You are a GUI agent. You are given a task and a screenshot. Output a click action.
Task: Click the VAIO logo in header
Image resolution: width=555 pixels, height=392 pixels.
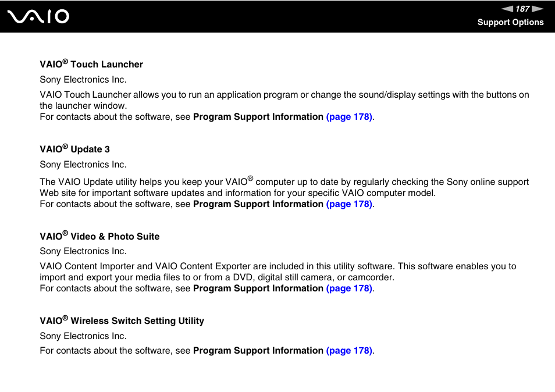[x=38, y=17]
